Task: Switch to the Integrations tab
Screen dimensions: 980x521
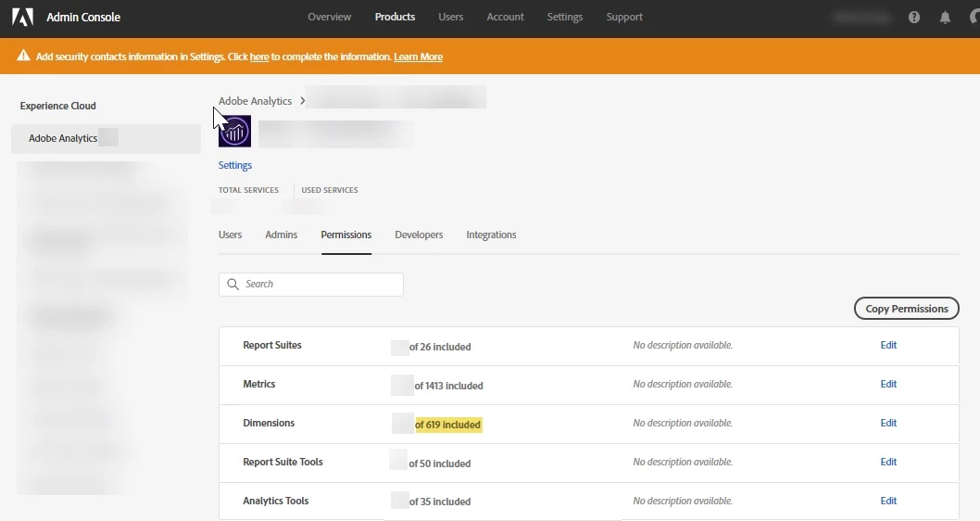Action: (491, 235)
